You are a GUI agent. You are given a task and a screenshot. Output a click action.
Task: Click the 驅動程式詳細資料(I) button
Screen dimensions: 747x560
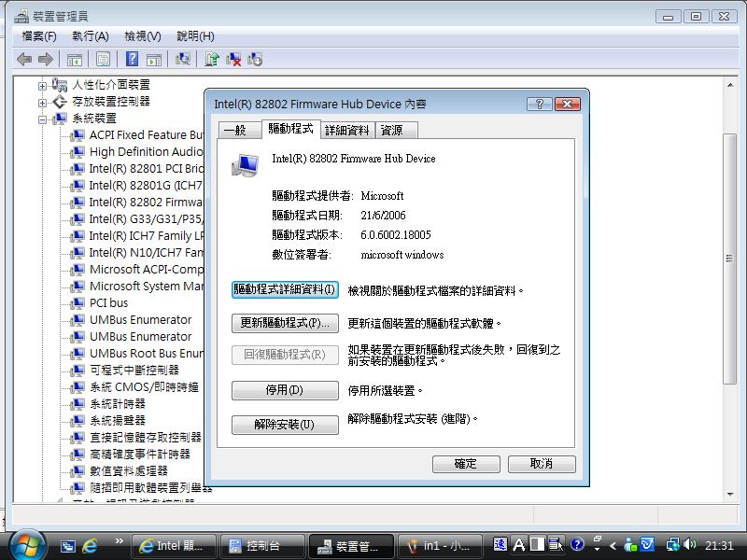pos(285,289)
